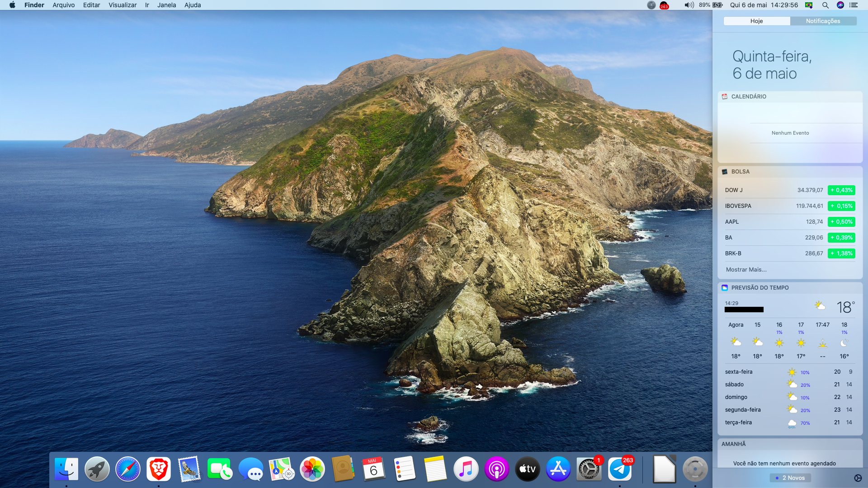Viewport: 868px width, 488px height.
Task: Open Apple TV app in Dock
Action: 527,469
